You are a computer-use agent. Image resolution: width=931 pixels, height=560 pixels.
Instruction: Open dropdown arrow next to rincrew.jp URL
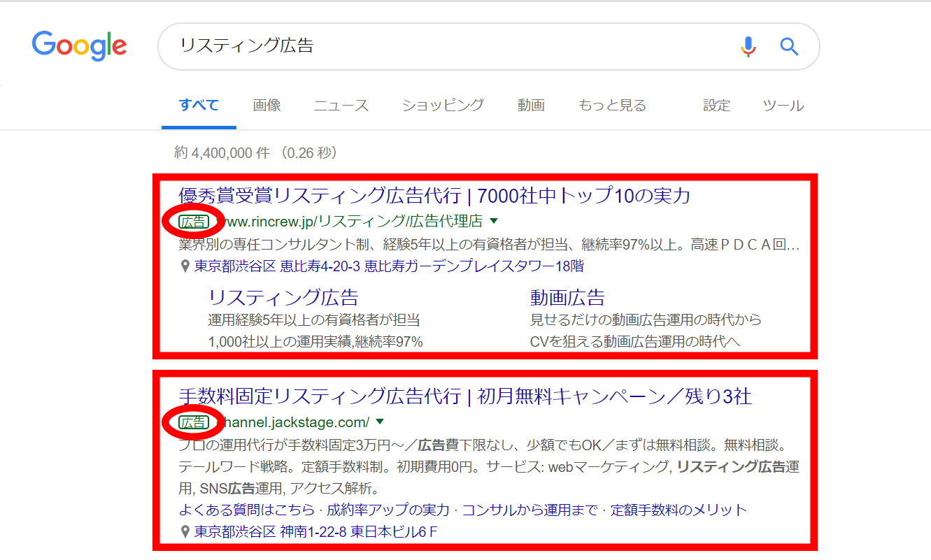[494, 222]
